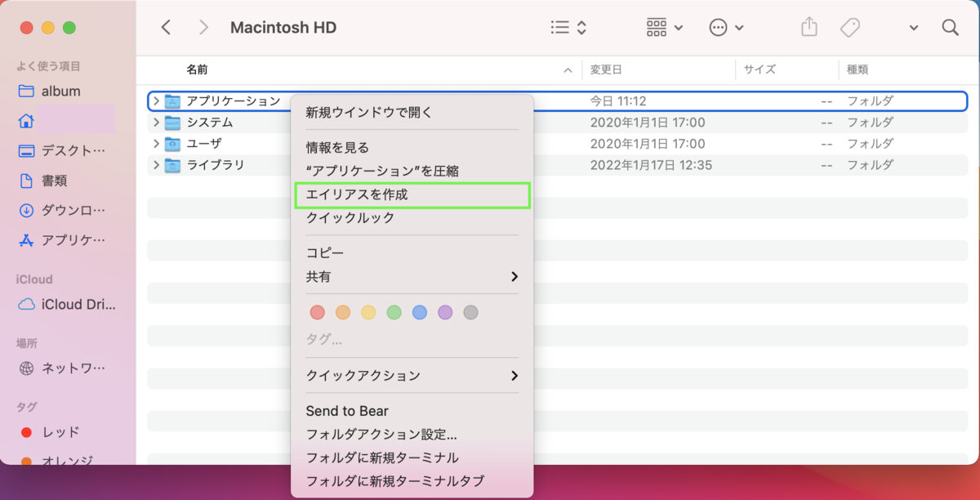Screen dimensions: 980x500
Task: Expand the アプリケーション folder row
Action: [x=156, y=101]
